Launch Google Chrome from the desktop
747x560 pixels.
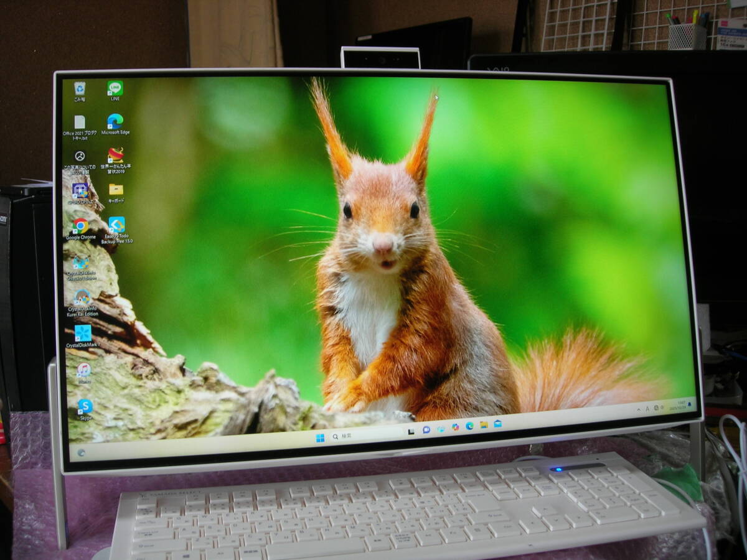[81, 228]
